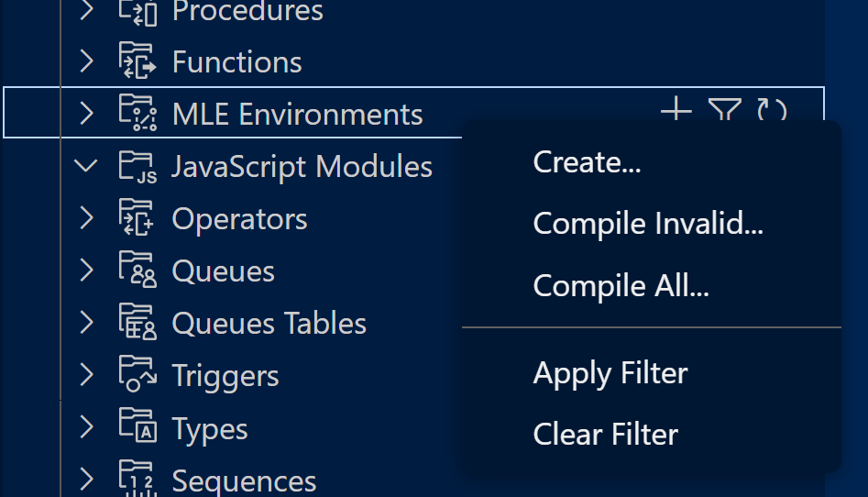
Task: Refresh the MLE Environments node
Action: click(772, 112)
